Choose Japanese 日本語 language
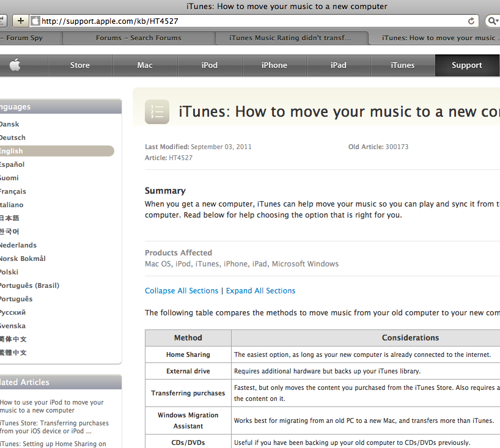Screen dimensions: 500x448 tap(9, 218)
